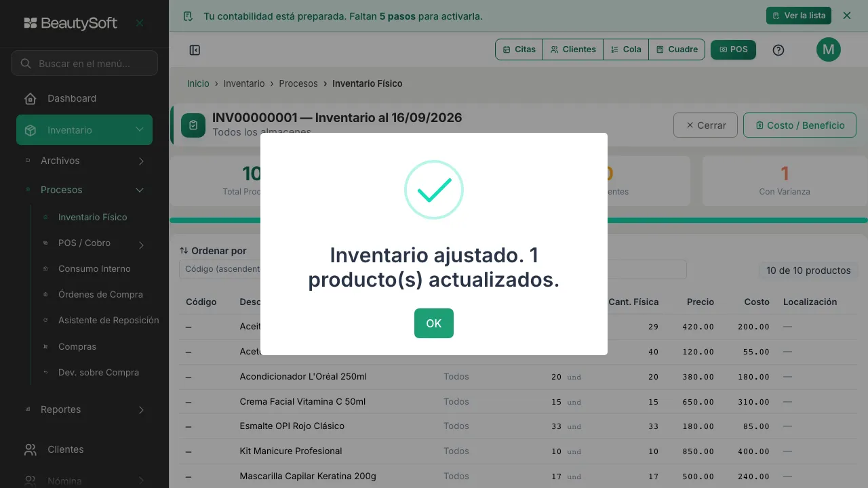Click the '10 de 10 productos' badge
Screen dimensions: 868x488
(808, 270)
